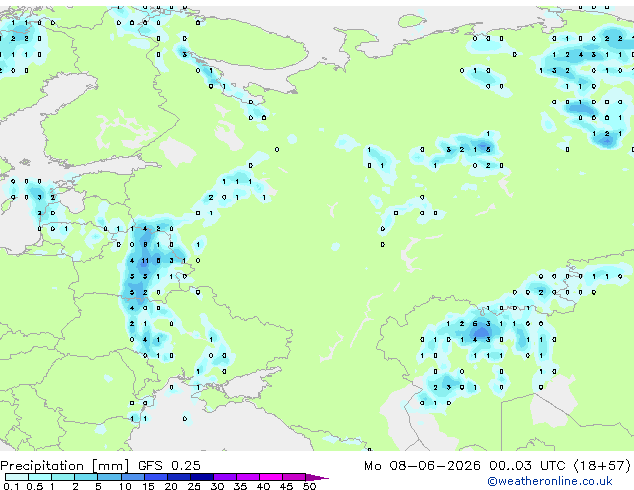634x490 pixels.
Task: Select the 45–50 mm legend color box
Action: pyautogui.click(x=294, y=477)
